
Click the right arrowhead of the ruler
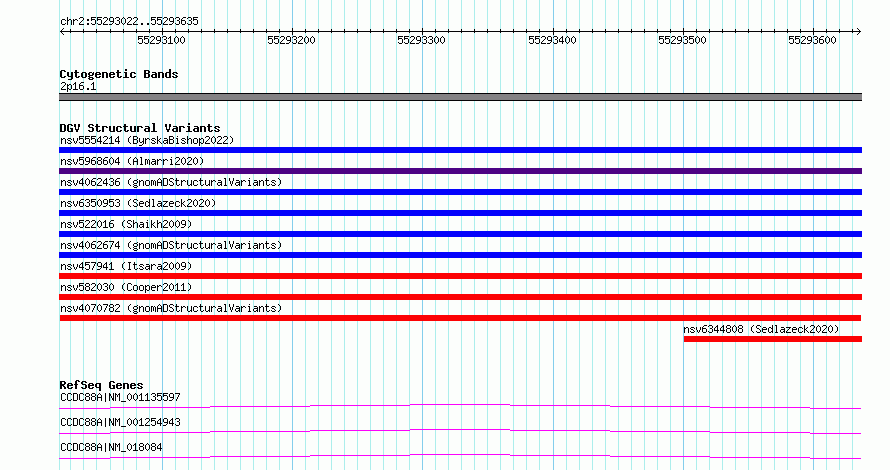859,32
